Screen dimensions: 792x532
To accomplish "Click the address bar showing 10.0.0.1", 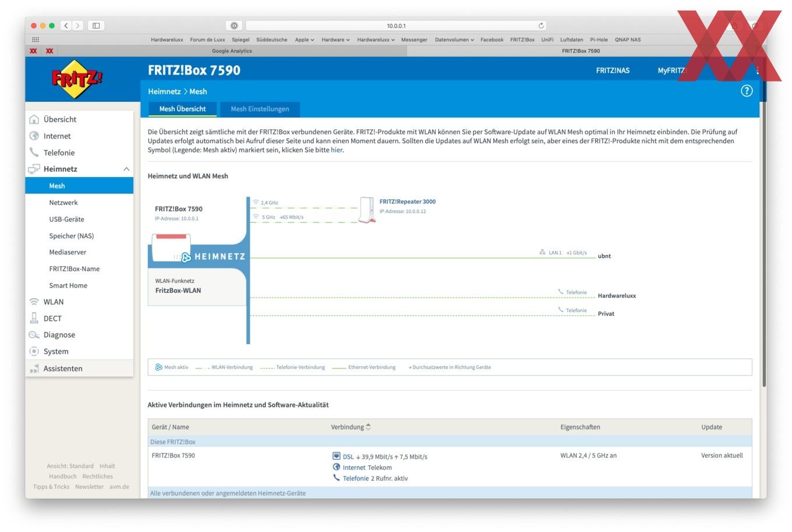I will [x=396, y=26].
